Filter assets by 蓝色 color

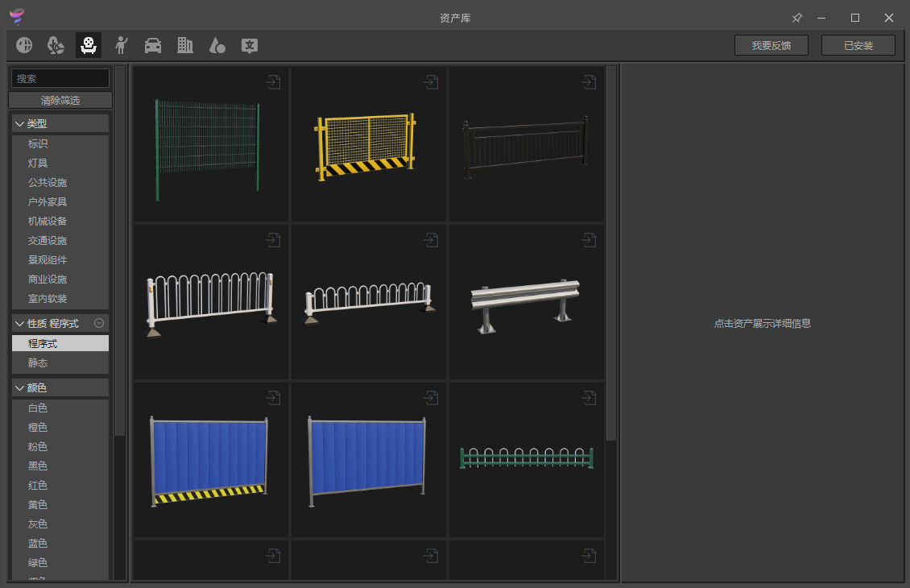37,543
